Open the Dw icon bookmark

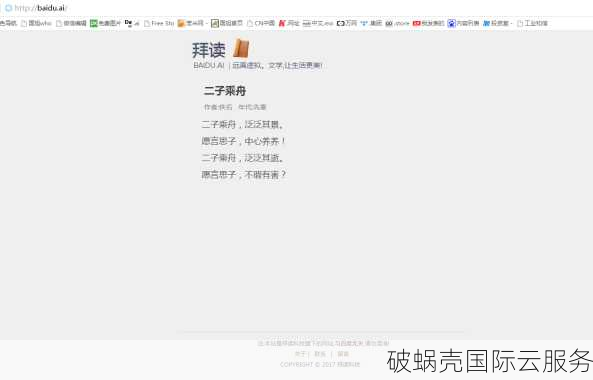(132, 23)
